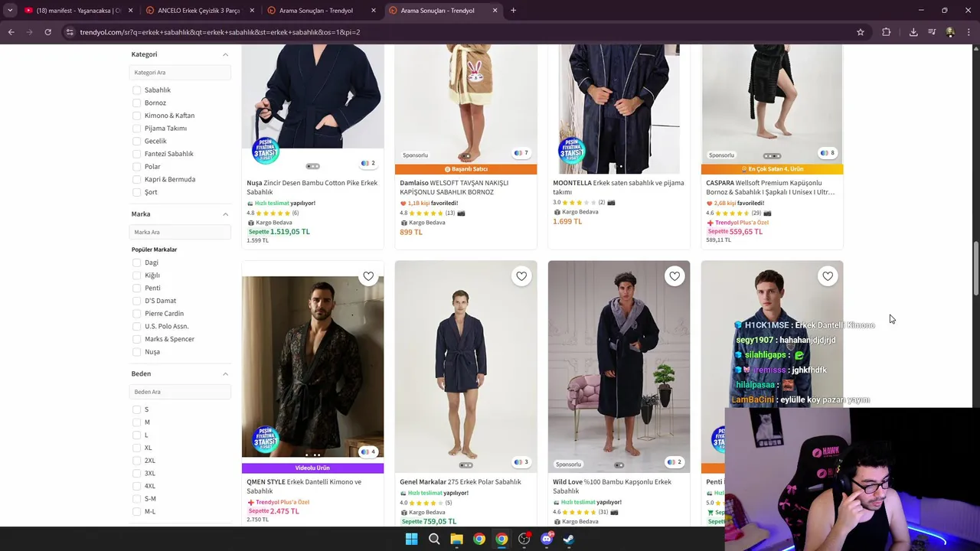Bookmark this page with star icon
980x551 pixels.
[861, 32]
